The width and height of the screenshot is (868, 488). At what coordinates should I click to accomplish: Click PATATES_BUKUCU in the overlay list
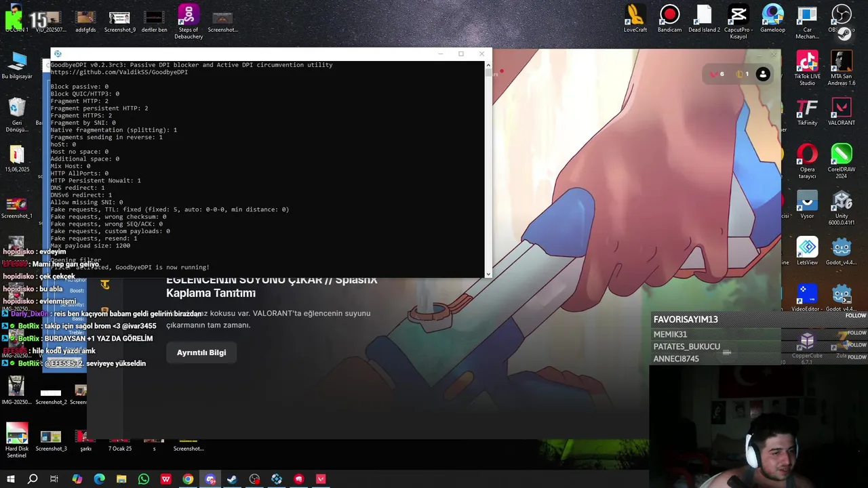coord(686,346)
